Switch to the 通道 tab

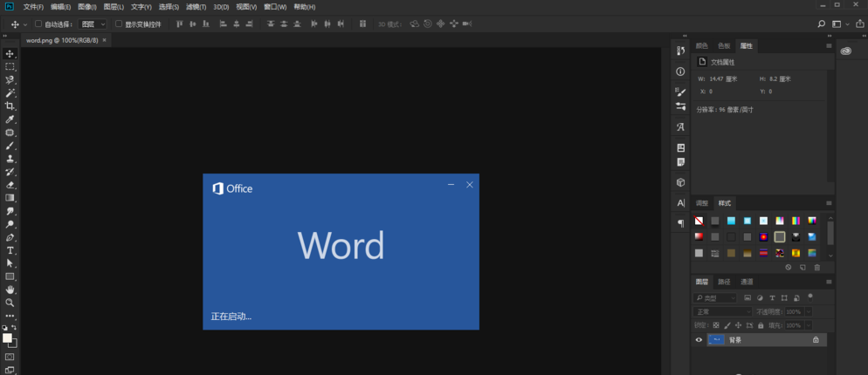[x=747, y=282]
